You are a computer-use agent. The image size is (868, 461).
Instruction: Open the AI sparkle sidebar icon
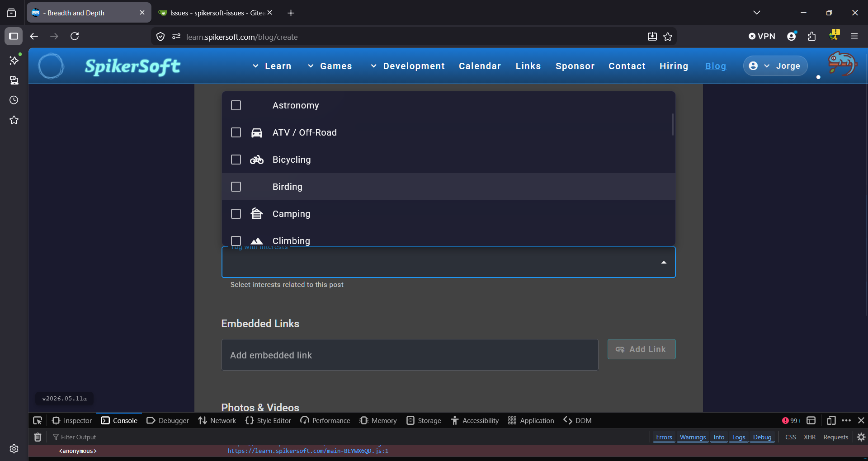14,60
